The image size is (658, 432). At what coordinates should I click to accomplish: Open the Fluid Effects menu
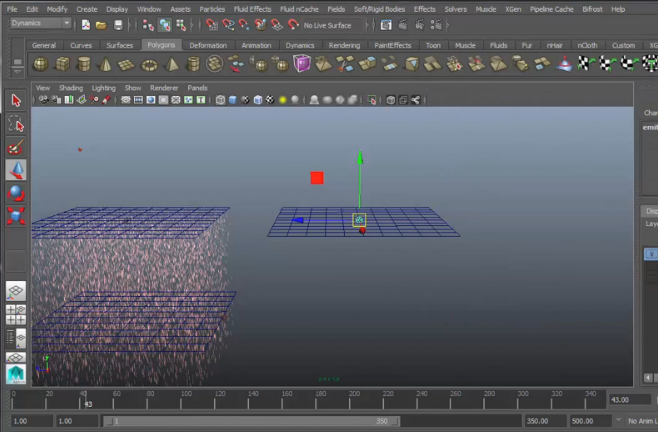pyautogui.click(x=252, y=9)
